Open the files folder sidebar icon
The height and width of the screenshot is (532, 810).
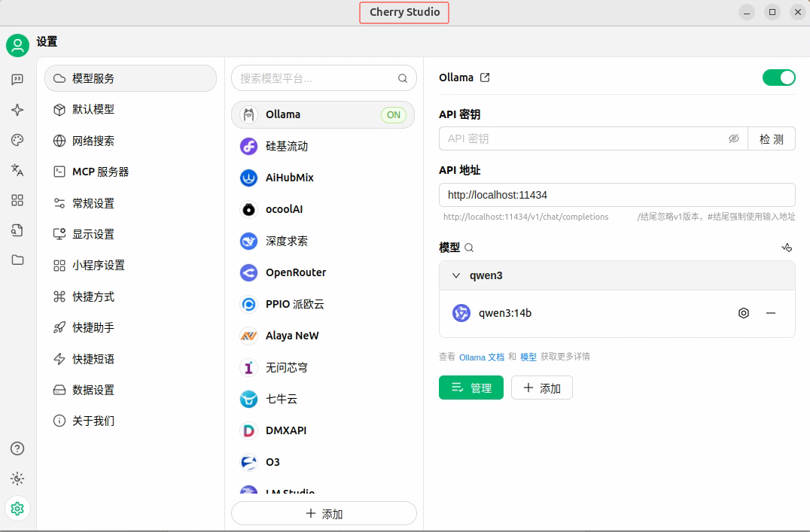(x=17, y=260)
